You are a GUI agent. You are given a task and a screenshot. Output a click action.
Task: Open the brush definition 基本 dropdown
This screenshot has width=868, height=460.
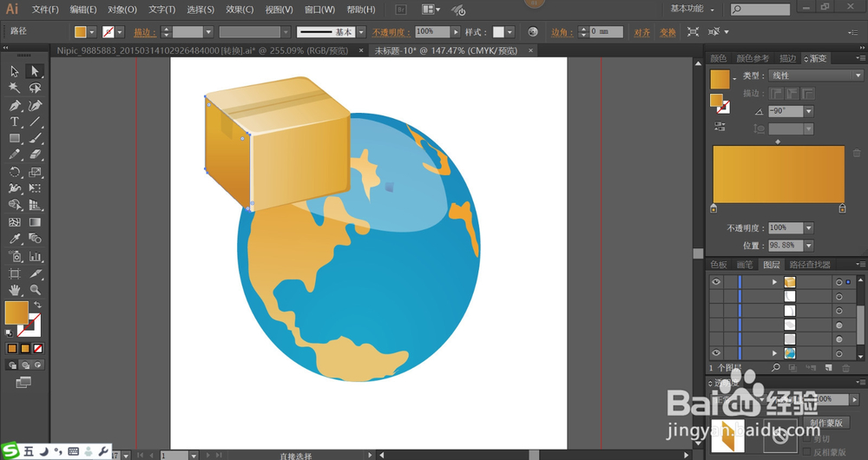coord(361,32)
